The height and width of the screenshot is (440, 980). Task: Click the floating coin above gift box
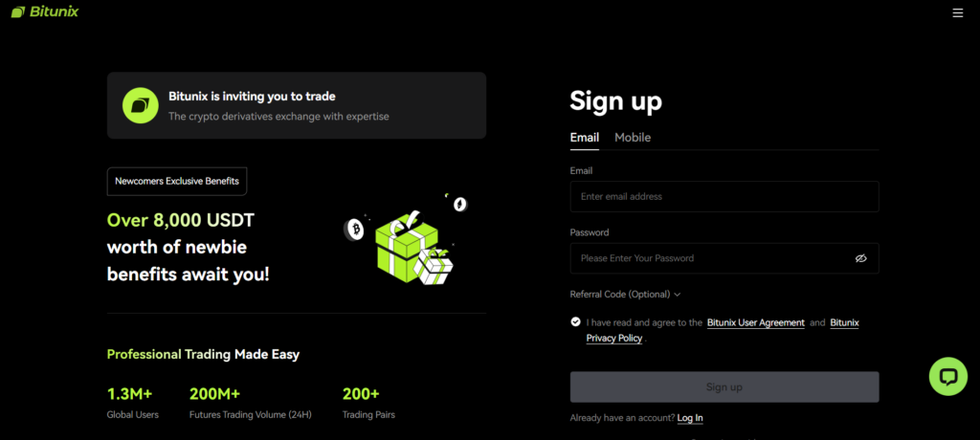[x=460, y=204]
